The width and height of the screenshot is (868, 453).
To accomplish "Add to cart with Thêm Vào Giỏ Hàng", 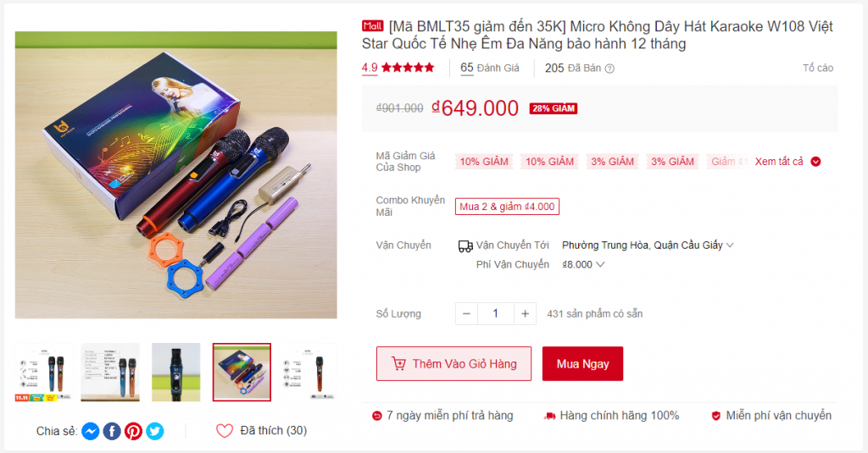I will tap(454, 363).
